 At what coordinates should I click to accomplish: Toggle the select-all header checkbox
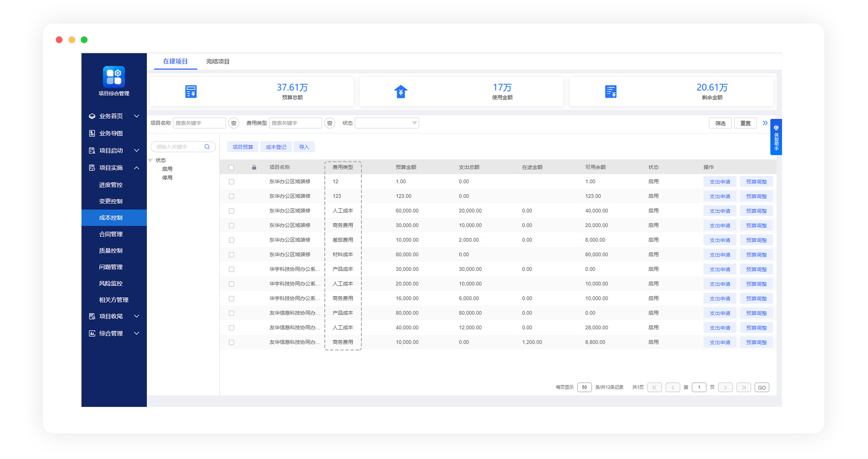pos(231,167)
